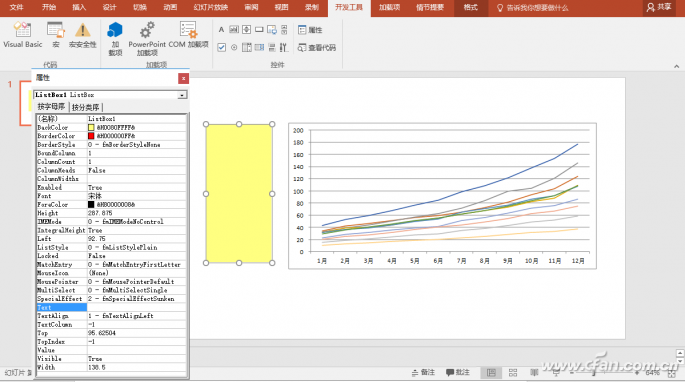Switch to Normal view in status bar
Viewport: 685px width, 382px height.
[x=491, y=372]
